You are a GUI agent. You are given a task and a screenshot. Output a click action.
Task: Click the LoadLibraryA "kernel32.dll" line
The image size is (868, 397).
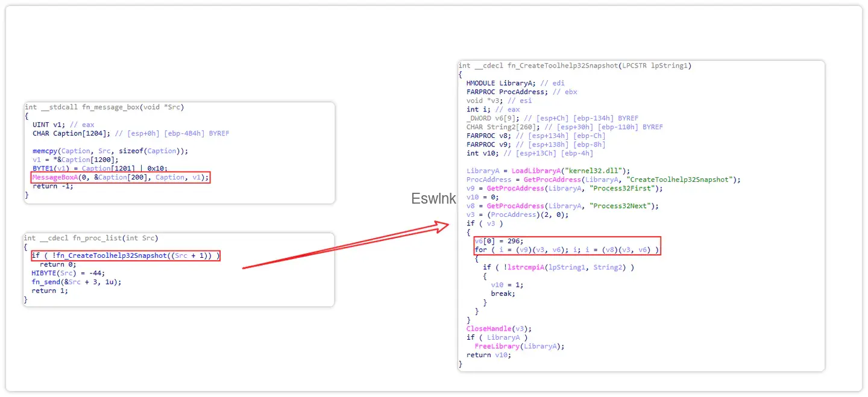548,170
